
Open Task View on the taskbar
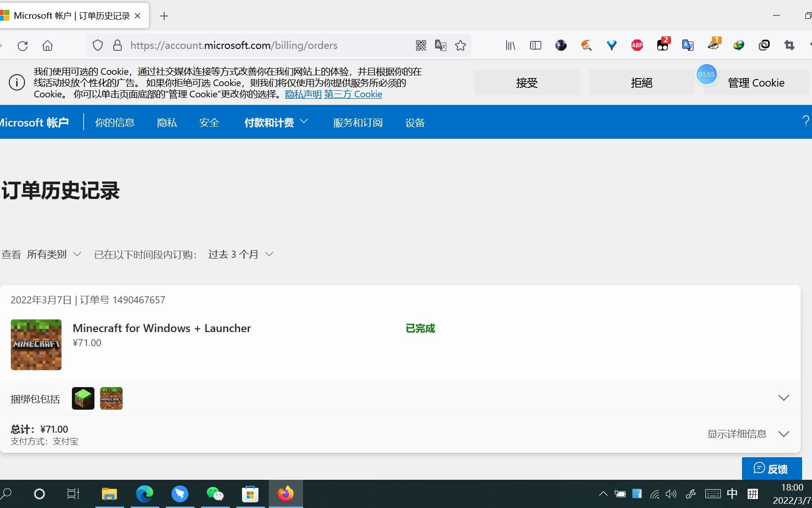tap(73, 494)
